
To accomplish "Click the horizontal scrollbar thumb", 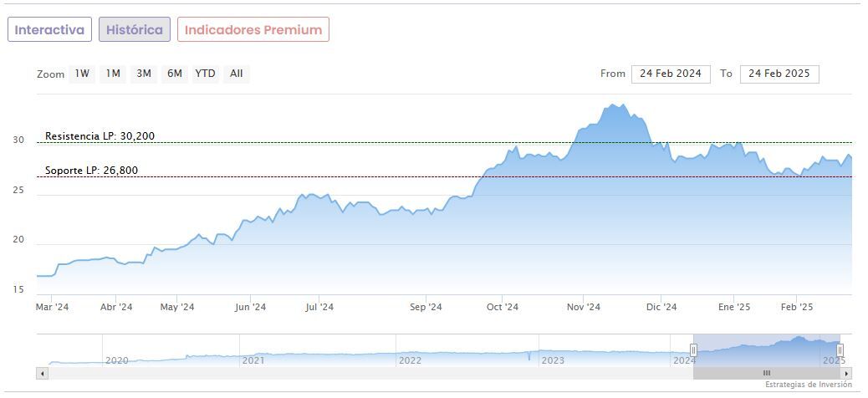I will point(766,373).
